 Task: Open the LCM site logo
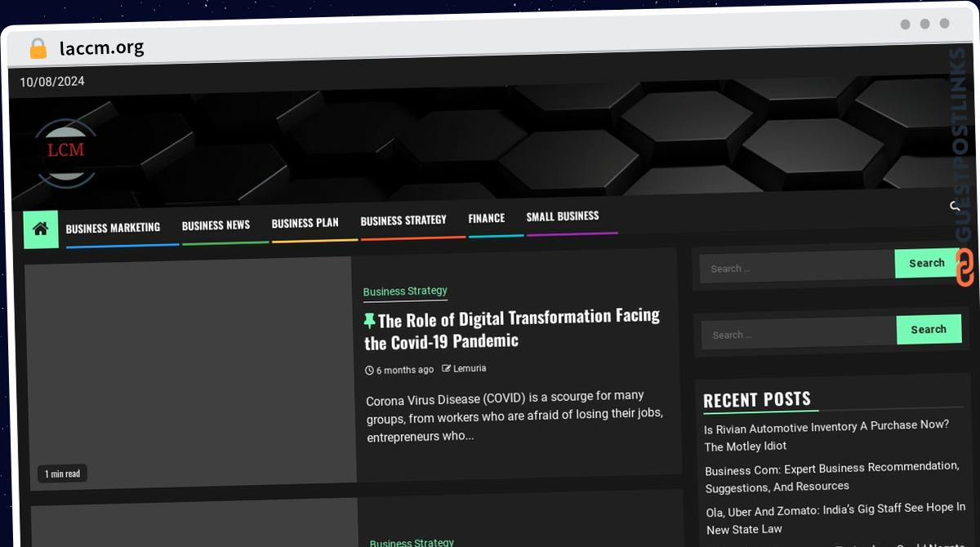(65, 154)
